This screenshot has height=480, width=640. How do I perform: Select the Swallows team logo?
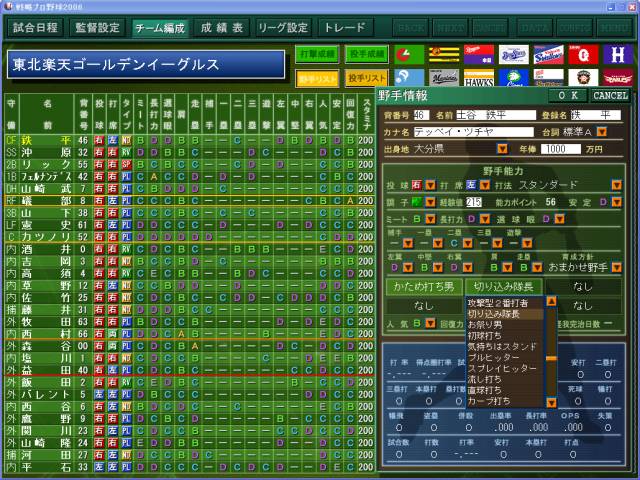coord(549,54)
